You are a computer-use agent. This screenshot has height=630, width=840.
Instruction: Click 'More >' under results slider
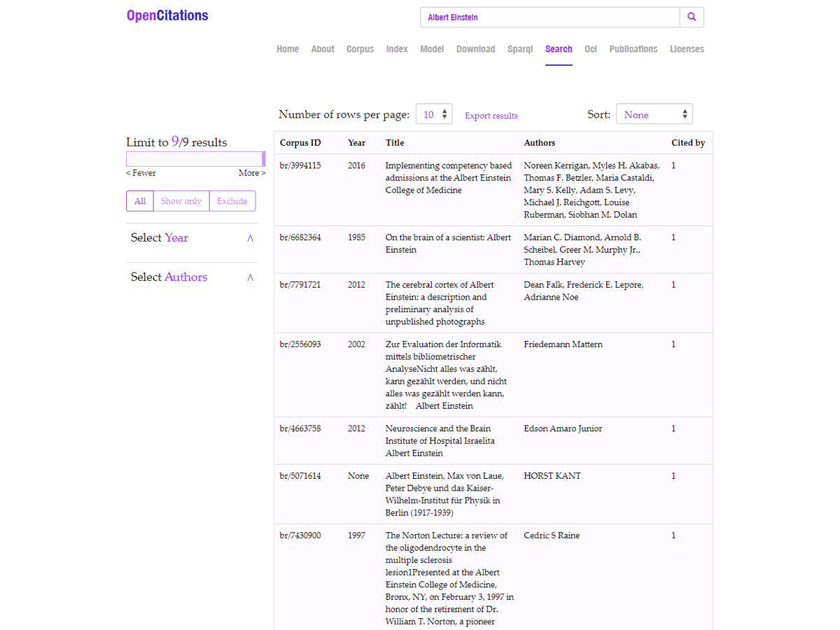(251, 173)
